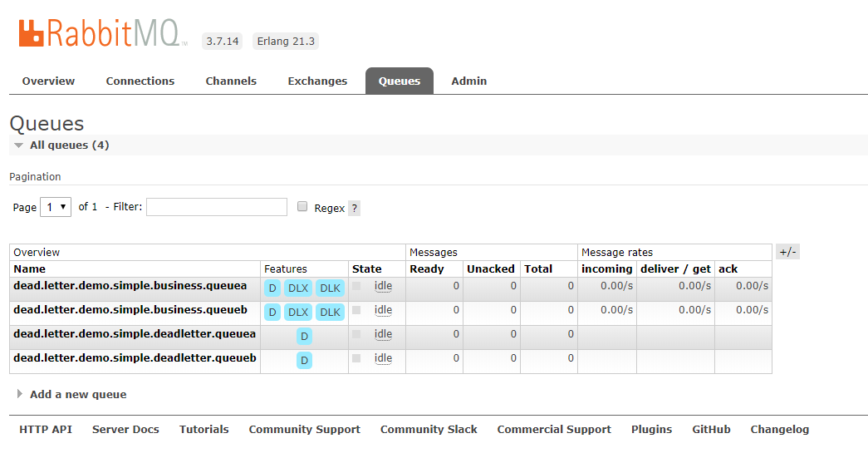Switch to the Exchanges tab
The width and height of the screenshot is (868, 463).
[x=317, y=81]
